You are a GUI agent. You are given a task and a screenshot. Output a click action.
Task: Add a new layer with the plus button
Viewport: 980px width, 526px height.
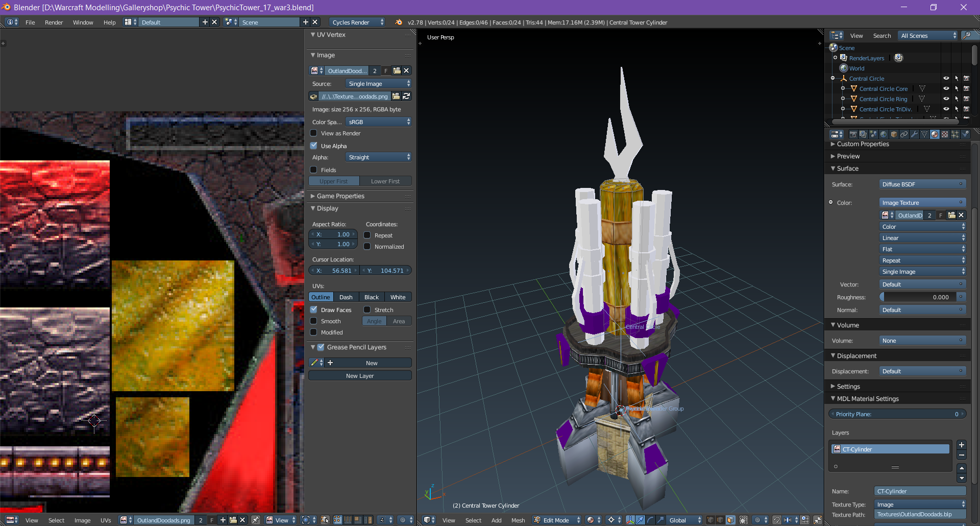click(962, 445)
